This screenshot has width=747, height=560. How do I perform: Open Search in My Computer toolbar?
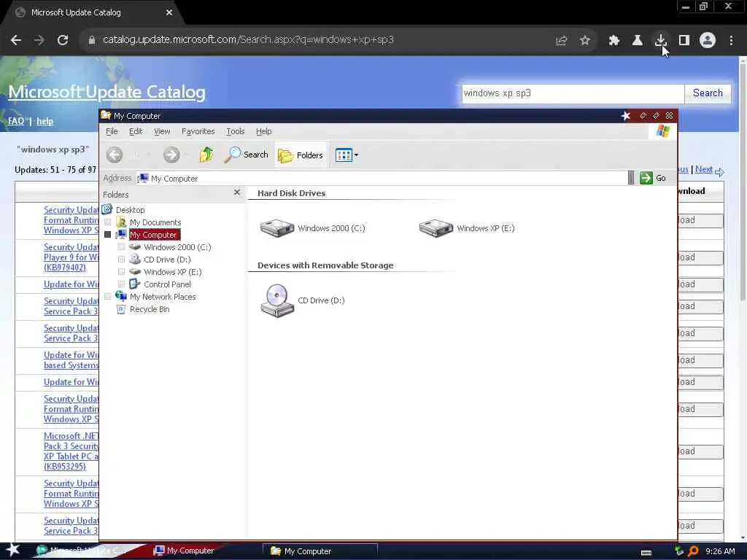point(246,155)
